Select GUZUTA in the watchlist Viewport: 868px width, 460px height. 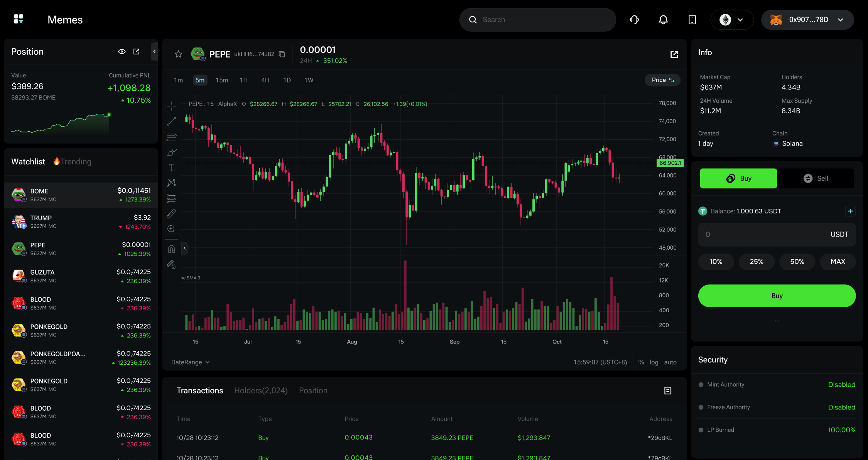[x=81, y=276]
